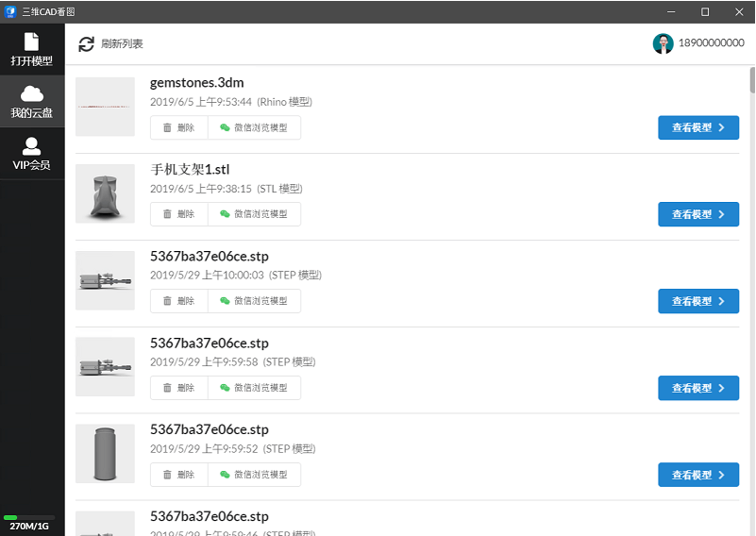The height and width of the screenshot is (536, 756).
Task: Click the user avatar icon
Action: (664, 44)
